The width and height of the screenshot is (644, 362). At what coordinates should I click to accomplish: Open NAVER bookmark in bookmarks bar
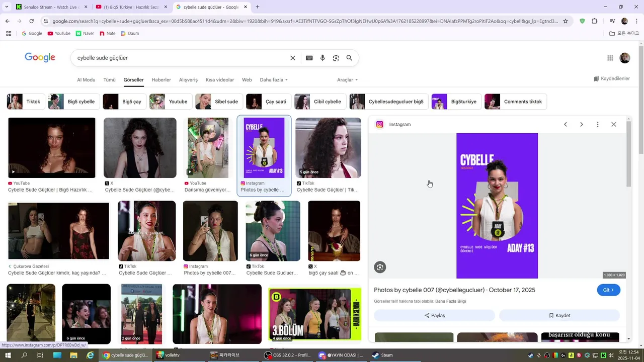85,33
